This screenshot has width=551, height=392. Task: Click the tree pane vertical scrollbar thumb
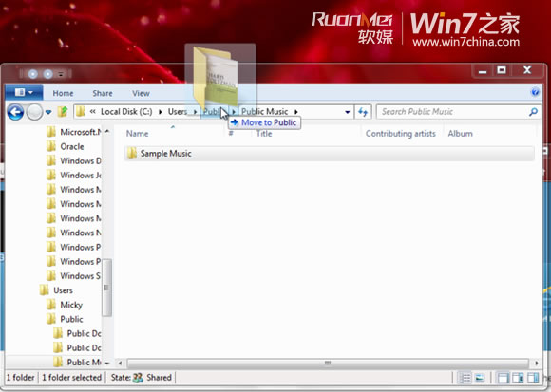[x=107, y=288]
